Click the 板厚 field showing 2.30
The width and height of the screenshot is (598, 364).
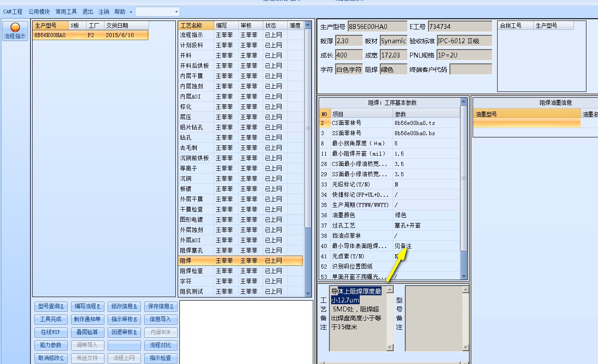click(349, 41)
